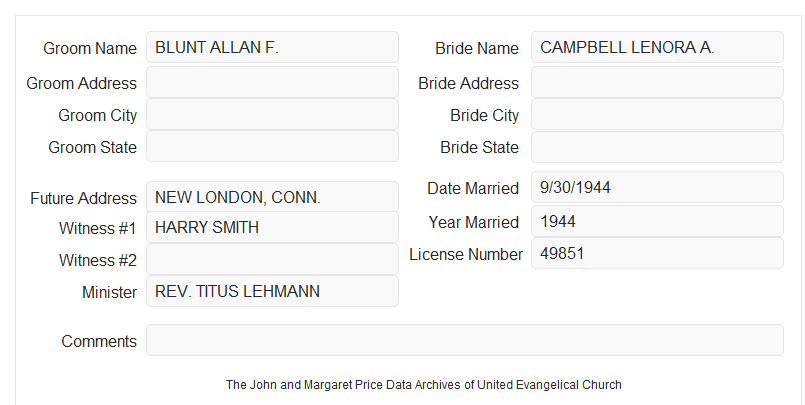Click the Date Married field
Image resolution: width=805 pixels, height=405 pixels.
coord(657,187)
